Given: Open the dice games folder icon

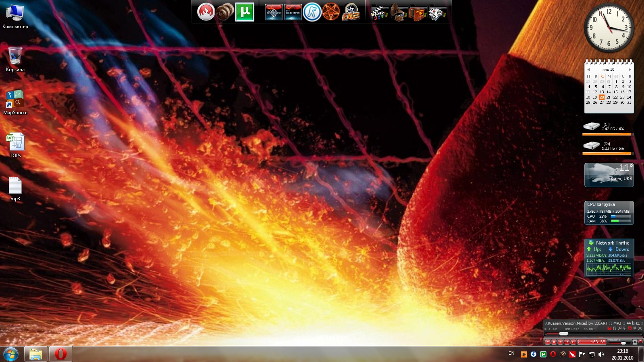Looking at the screenshot, I should (x=437, y=13).
